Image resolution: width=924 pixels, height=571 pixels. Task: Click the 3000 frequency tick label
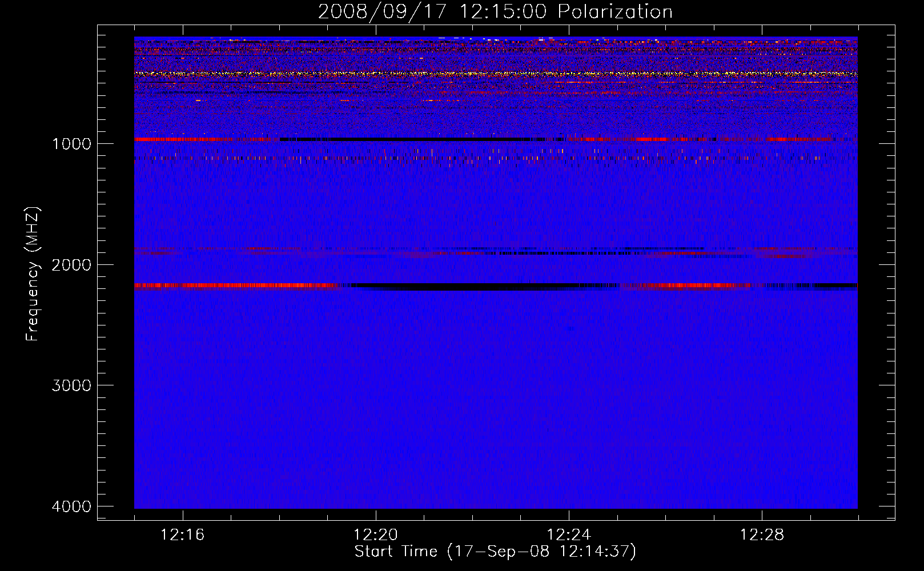tap(71, 385)
